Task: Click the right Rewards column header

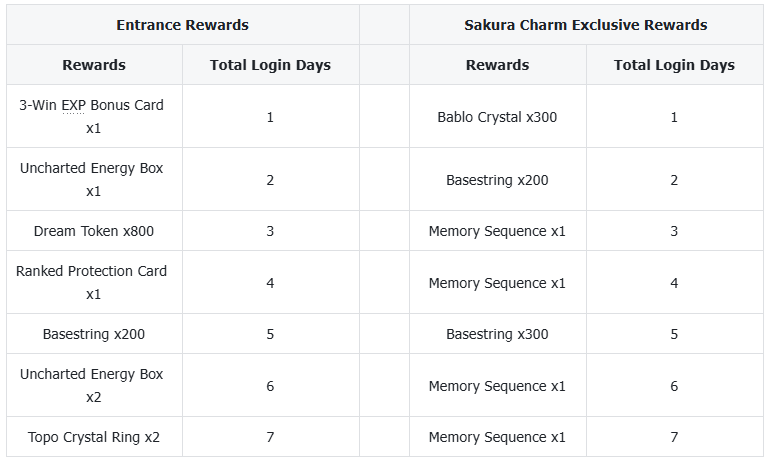Action: (497, 65)
